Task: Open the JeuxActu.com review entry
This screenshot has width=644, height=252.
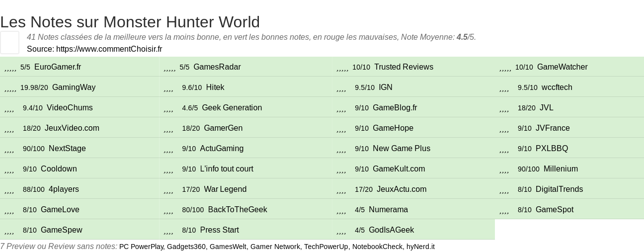Action: pyautogui.click(x=402, y=189)
